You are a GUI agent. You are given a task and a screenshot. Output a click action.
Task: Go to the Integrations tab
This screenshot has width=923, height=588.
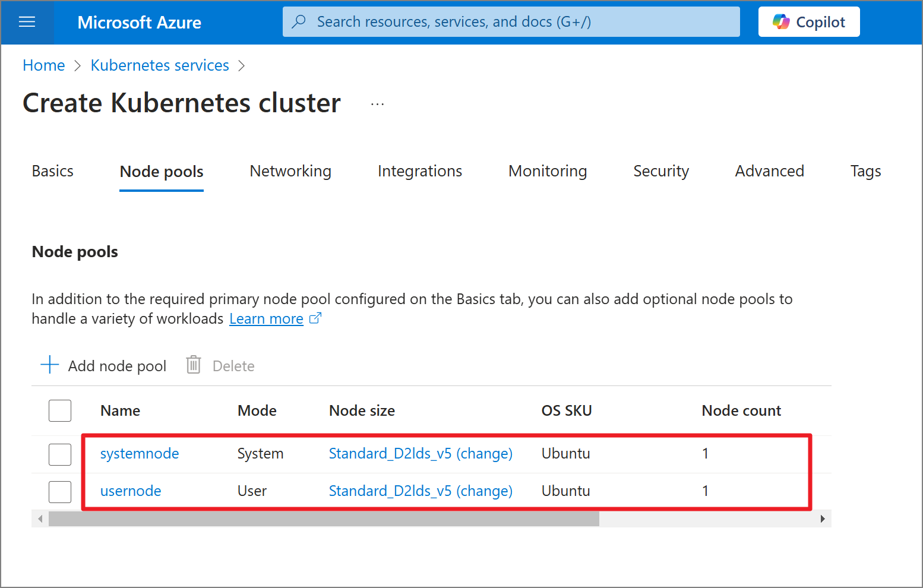pos(420,171)
